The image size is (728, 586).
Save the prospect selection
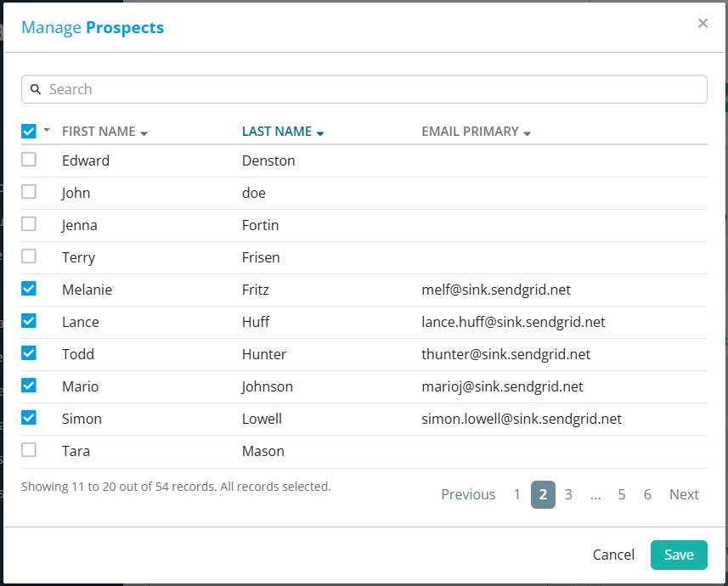[x=679, y=555]
